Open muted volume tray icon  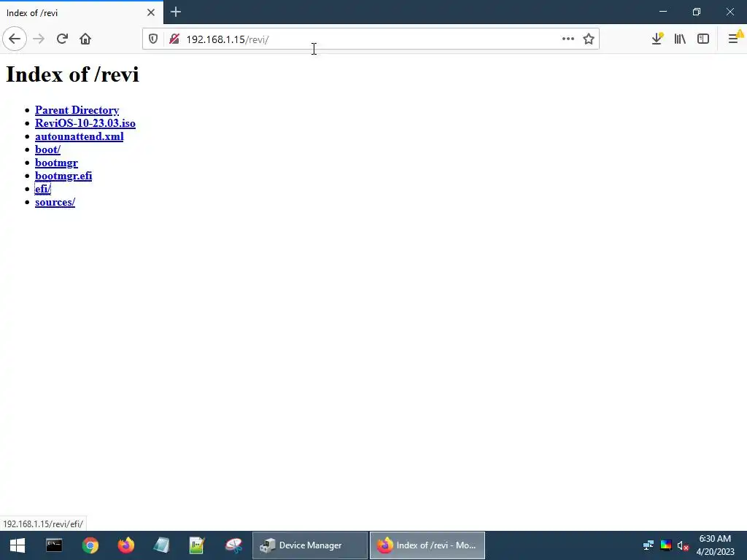(683, 545)
